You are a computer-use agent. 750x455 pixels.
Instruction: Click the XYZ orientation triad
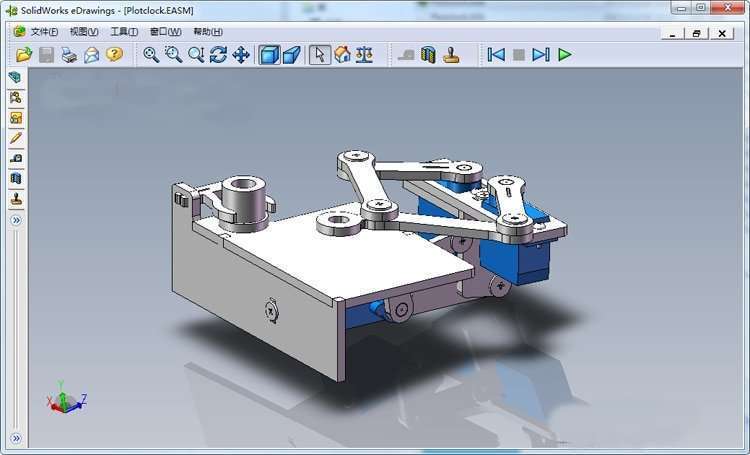(66, 397)
